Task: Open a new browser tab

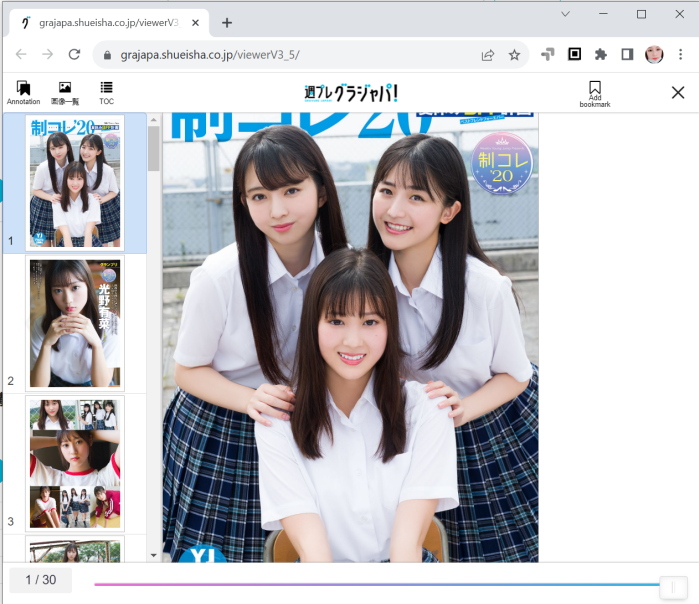Action: click(x=227, y=23)
